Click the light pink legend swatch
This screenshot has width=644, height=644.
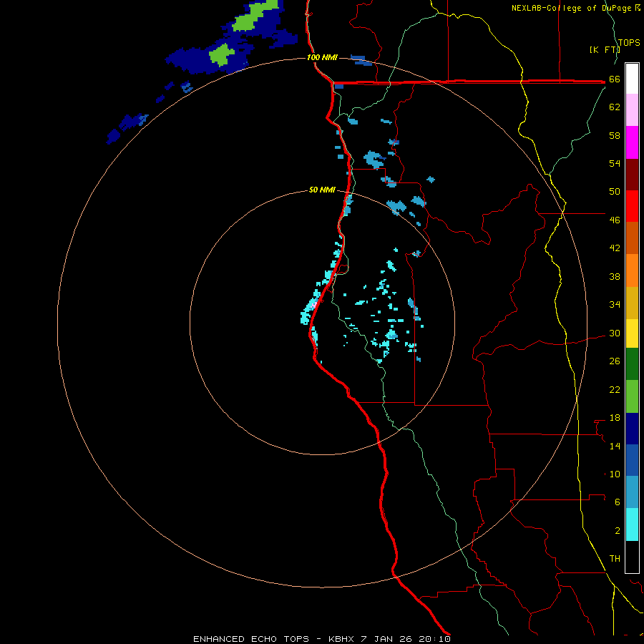pos(632,109)
